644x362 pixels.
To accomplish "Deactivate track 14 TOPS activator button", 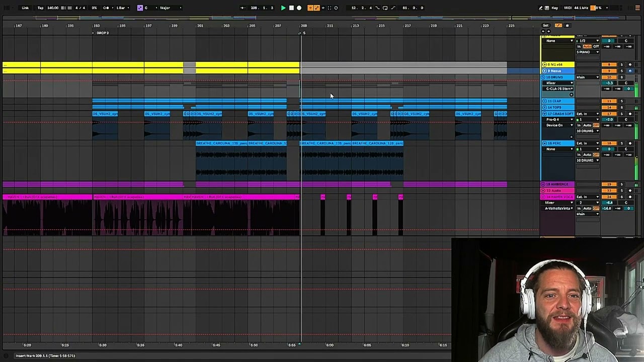I will (609, 108).
